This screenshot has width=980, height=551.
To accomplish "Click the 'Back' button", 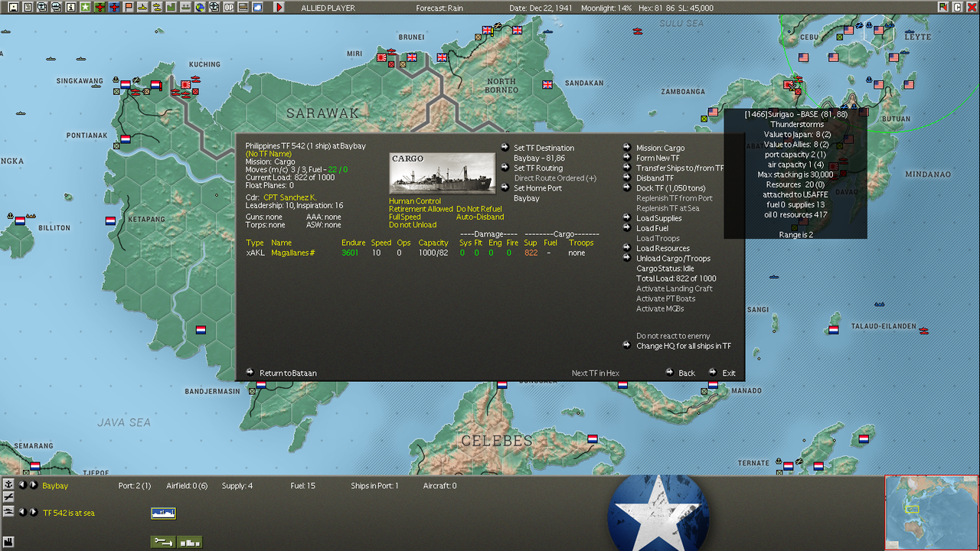I will pyautogui.click(x=687, y=373).
